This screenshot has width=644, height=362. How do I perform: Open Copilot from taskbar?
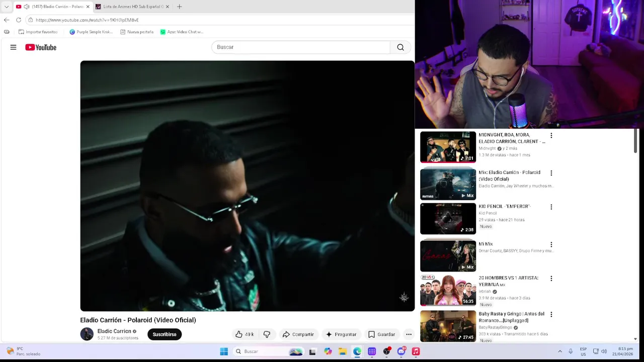pos(328,351)
